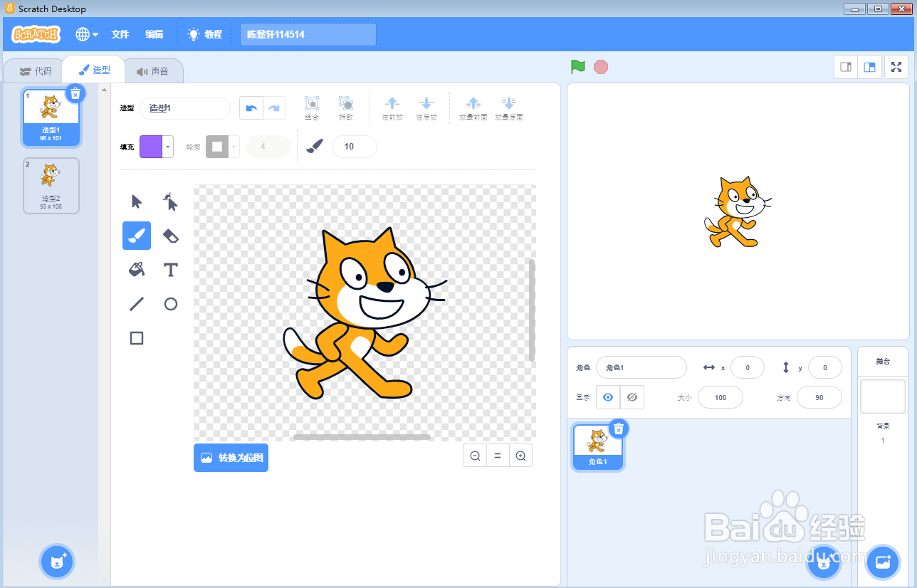Click the canvas horizontal scrollbar

click(362, 437)
